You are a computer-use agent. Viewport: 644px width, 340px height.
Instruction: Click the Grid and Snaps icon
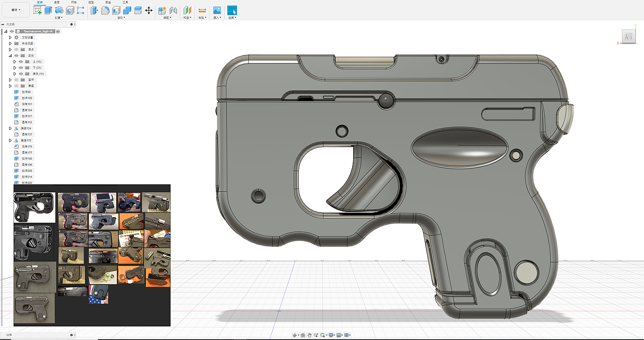(339, 335)
